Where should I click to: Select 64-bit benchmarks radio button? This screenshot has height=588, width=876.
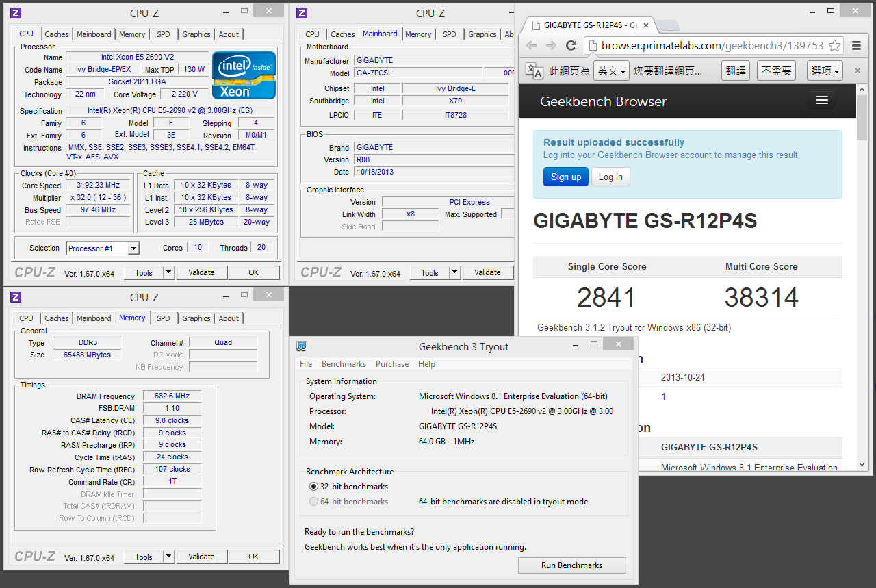pyautogui.click(x=313, y=502)
